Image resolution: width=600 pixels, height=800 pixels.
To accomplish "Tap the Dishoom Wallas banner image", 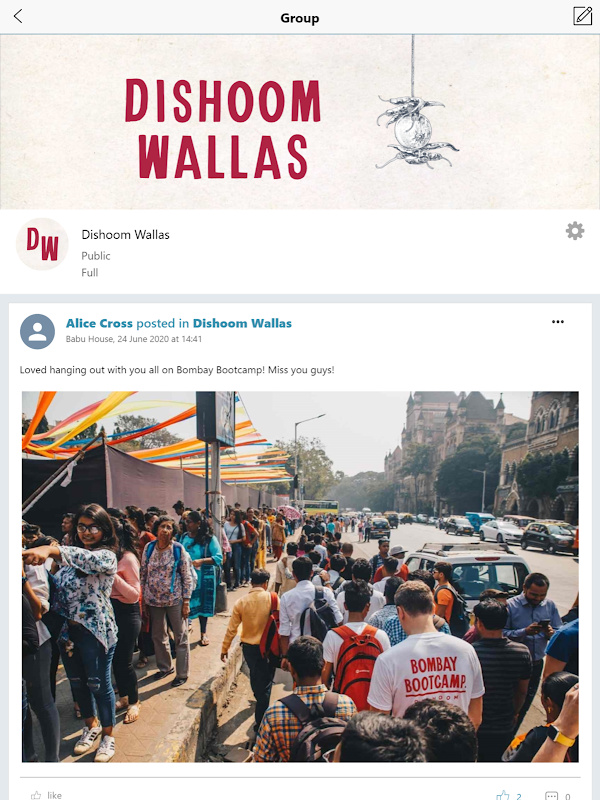I will (300, 122).
